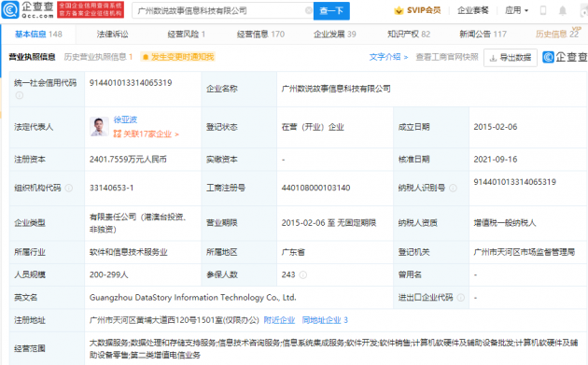Click info icon beside 统一社会信用代码
The image size is (588, 365).
point(19,95)
